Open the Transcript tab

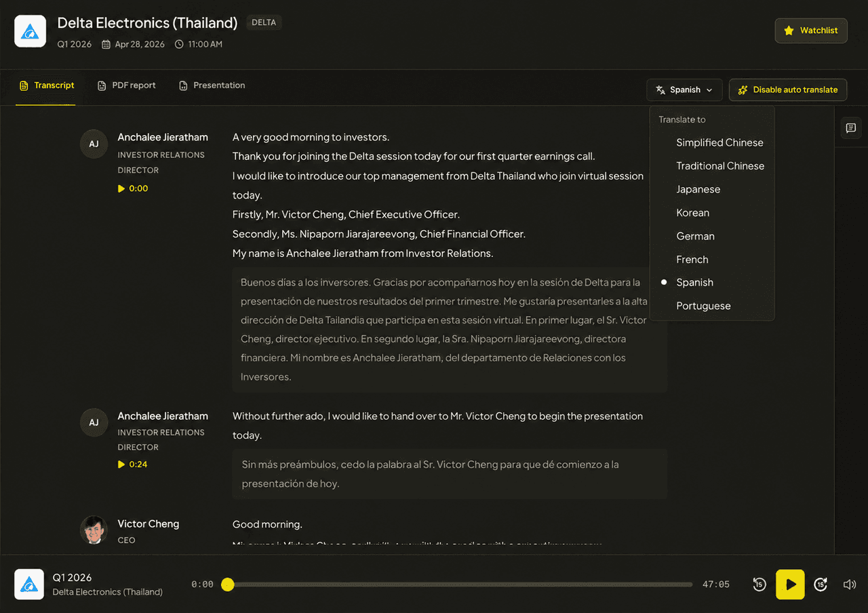coord(47,85)
